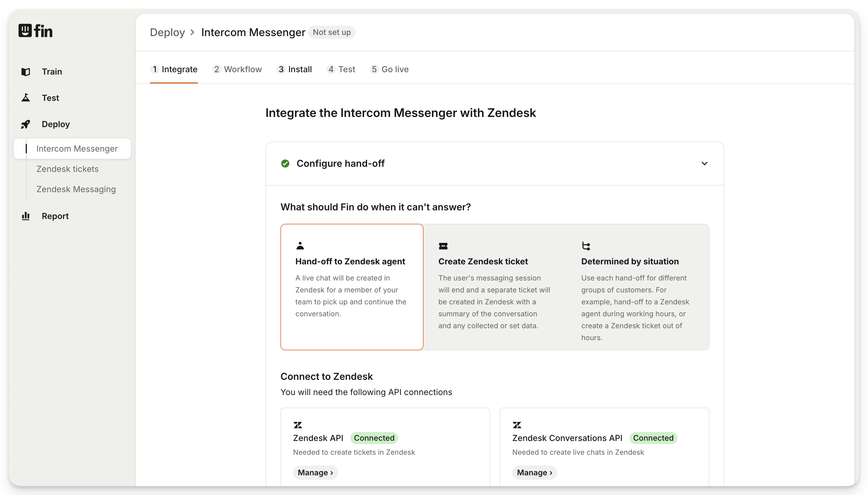Open Zendesk tickets in sidebar
This screenshot has height=495, width=868.
tap(68, 169)
